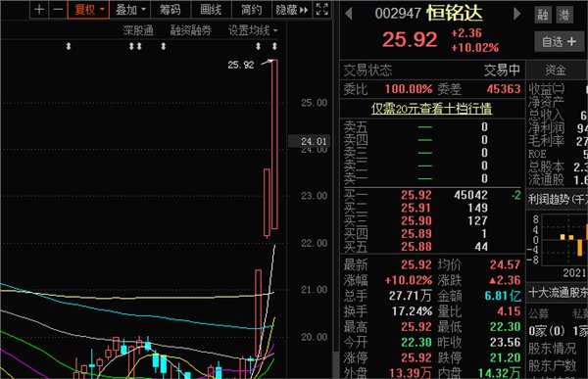Open the 叠加 overlay dropdown
Image resolution: width=588 pixels, height=379 pixels.
coord(130,10)
